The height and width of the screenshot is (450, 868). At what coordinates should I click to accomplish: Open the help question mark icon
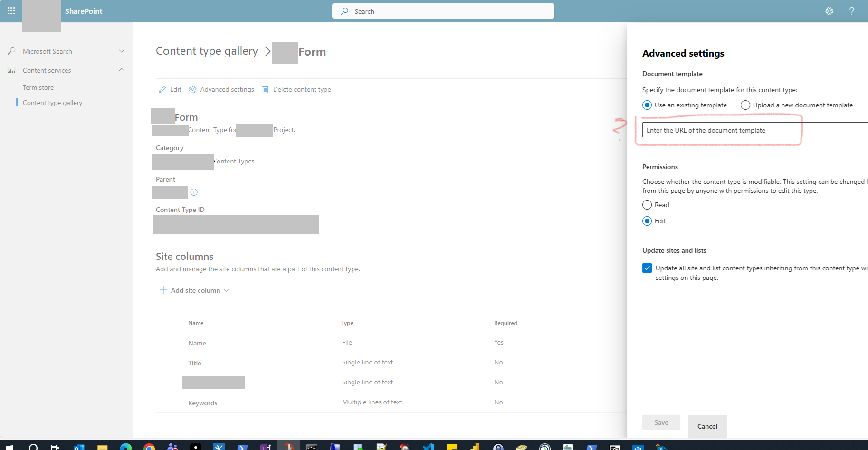tap(852, 11)
